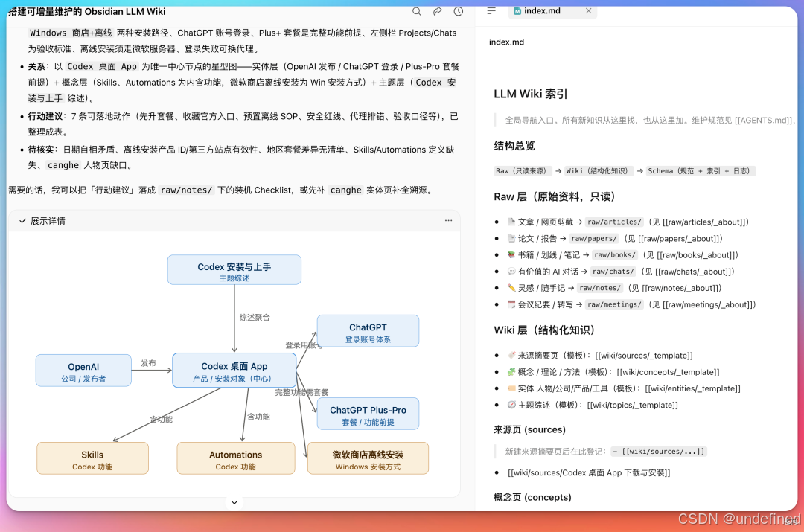Click the search icon in the chat header
804x532 pixels.
pyautogui.click(x=416, y=11)
